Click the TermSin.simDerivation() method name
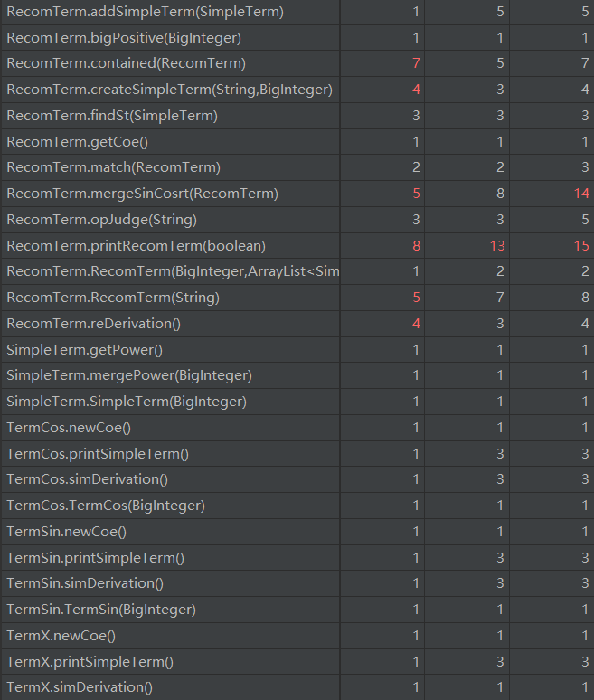The width and height of the screenshot is (594, 700). [x=85, y=583]
